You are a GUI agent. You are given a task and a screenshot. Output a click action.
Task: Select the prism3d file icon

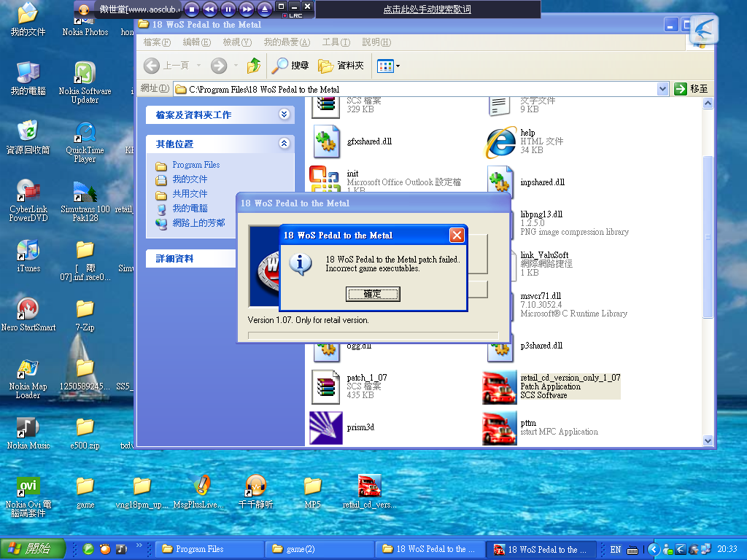pyautogui.click(x=325, y=427)
